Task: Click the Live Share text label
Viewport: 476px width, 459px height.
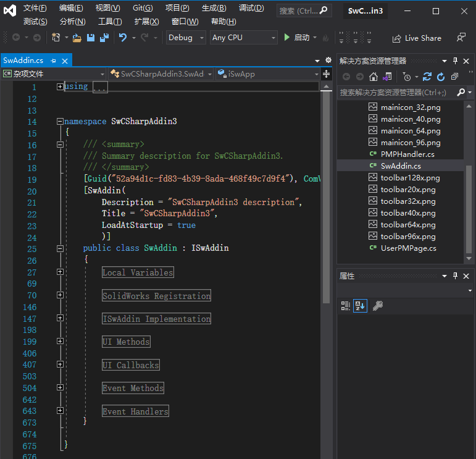Action: coord(423,38)
